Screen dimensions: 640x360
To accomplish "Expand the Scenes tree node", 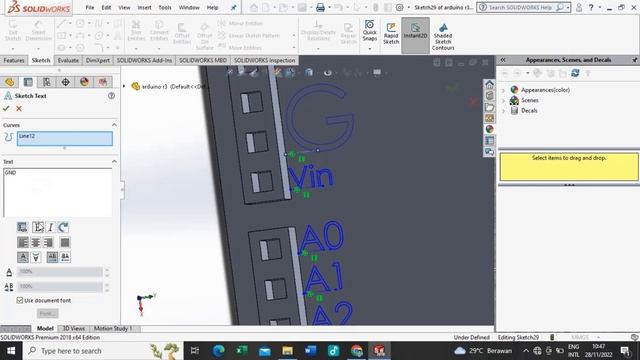I will [504, 100].
